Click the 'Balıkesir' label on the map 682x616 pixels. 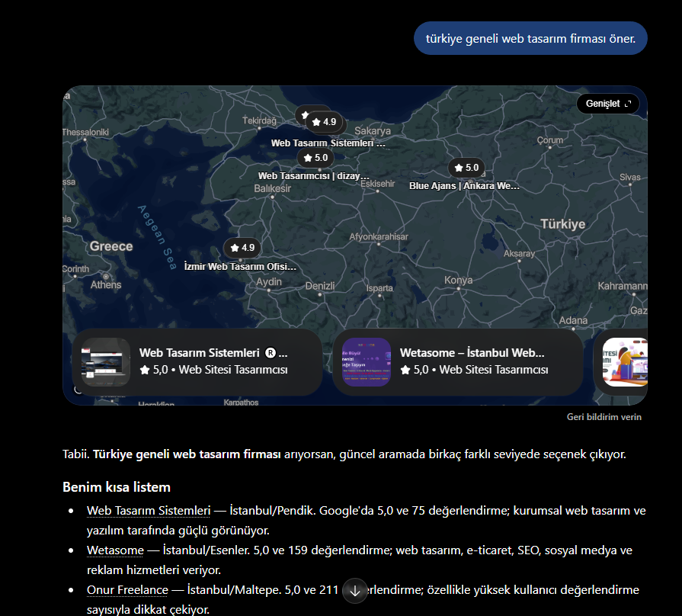(x=272, y=188)
